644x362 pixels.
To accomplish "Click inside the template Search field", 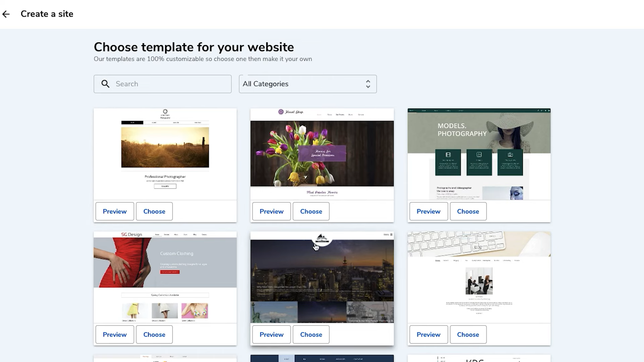I will tap(168, 84).
